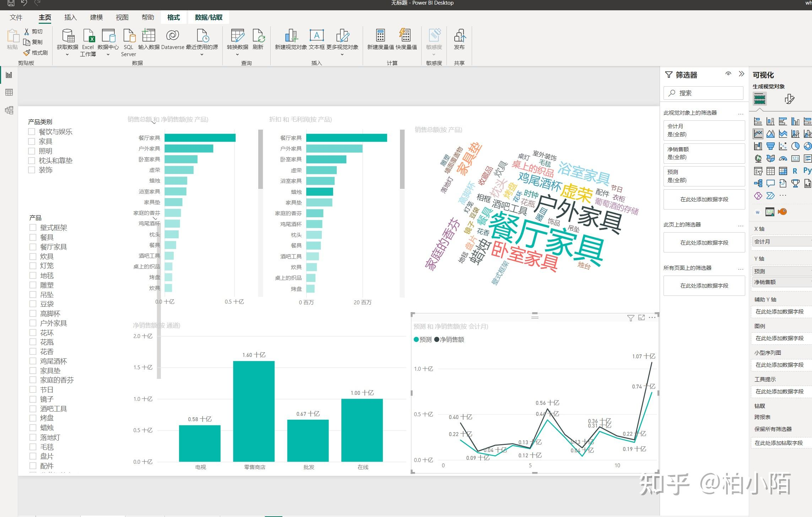
Task: Expand the 获取数据 dropdown arrow
Action: coord(67,55)
